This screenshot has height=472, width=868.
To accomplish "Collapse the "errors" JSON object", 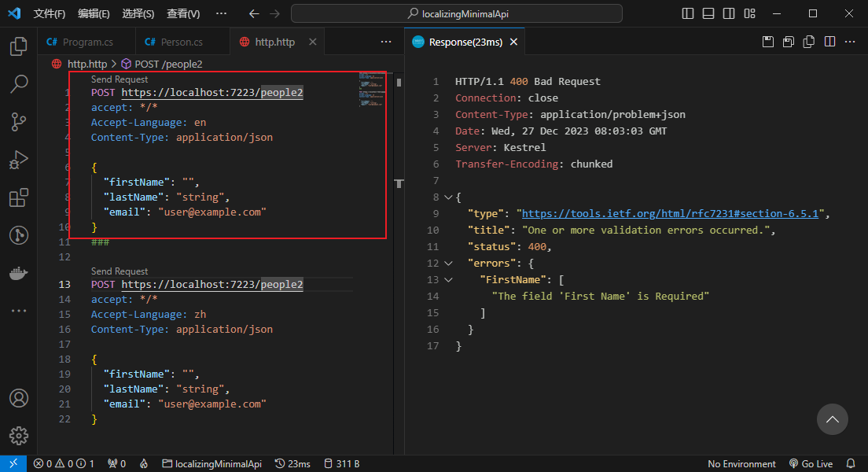I will tap(448, 263).
